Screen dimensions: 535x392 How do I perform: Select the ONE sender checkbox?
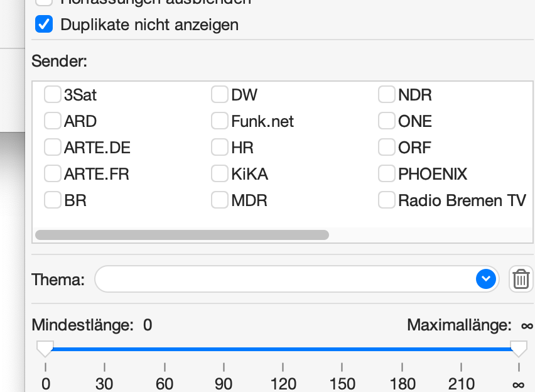(x=387, y=121)
